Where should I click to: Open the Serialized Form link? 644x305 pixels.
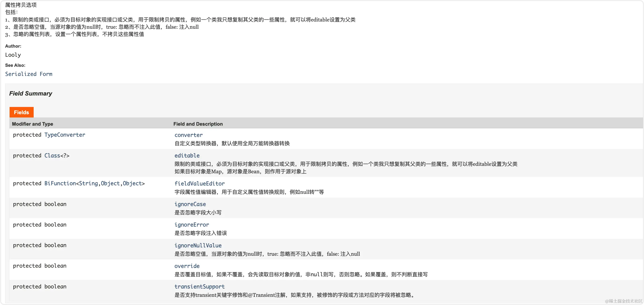point(29,74)
